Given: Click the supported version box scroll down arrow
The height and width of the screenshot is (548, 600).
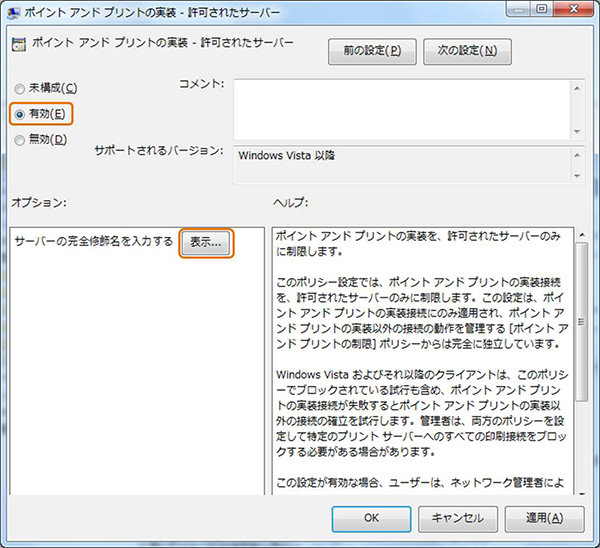Looking at the screenshot, I should [577, 175].
